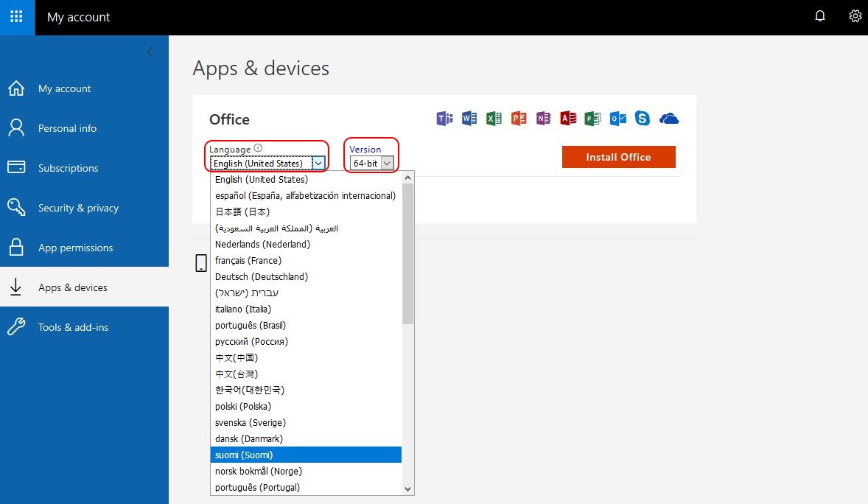Click the language list scrollbar thumb

tap(408, 253)
